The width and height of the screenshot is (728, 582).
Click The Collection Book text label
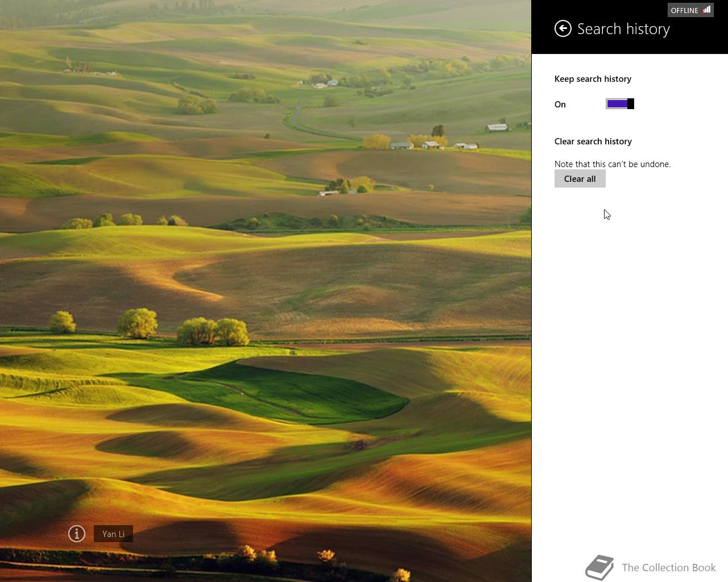669,567
